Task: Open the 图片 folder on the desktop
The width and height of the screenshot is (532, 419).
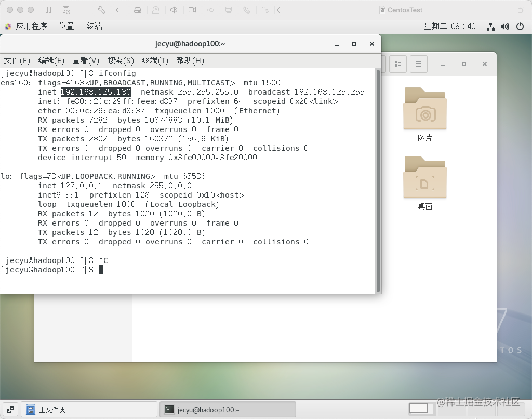Action: (x=424, y=109)
